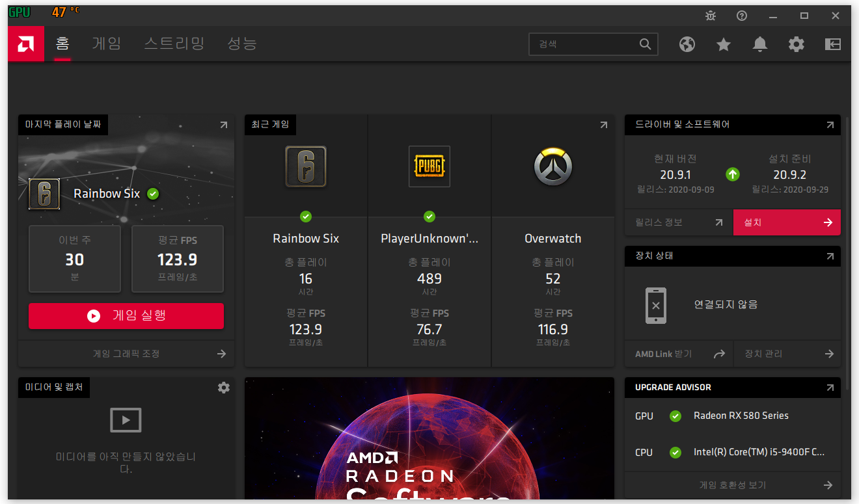Click current version 20.9.1 text
The image size is (859, 504).
[x=675, y=175]
